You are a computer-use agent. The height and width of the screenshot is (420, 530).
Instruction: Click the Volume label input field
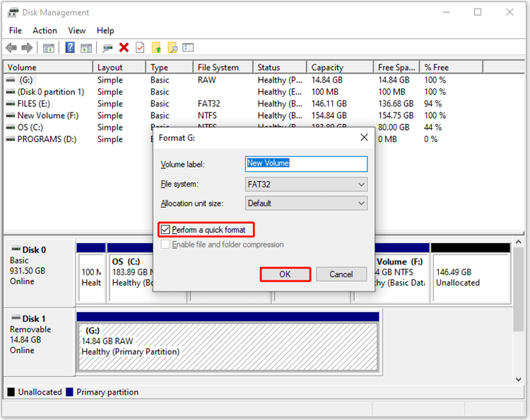coord(306,163)
